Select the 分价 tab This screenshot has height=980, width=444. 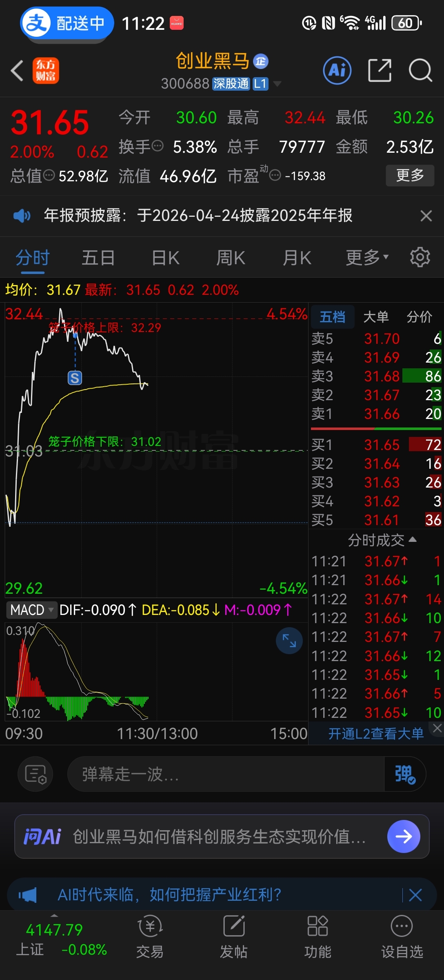click(419, 317)
